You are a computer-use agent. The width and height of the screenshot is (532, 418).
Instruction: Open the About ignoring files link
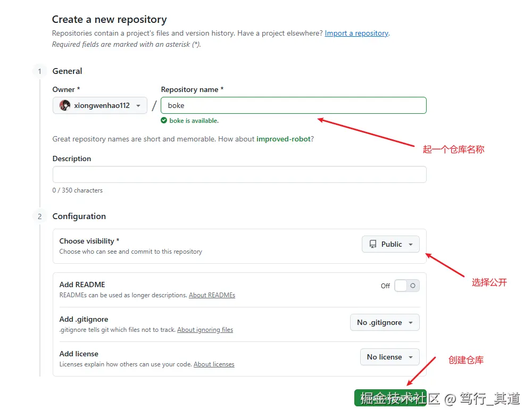click(x=205, y=330)
